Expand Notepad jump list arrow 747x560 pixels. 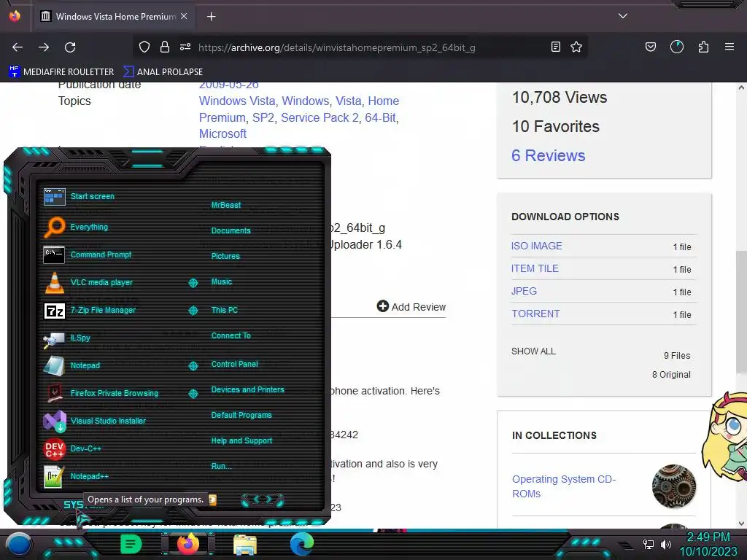coord(193,366)
